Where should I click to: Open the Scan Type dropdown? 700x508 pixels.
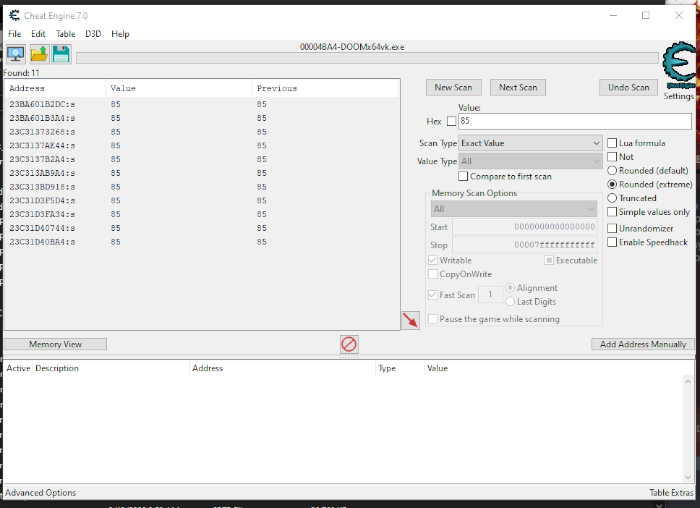530,143
